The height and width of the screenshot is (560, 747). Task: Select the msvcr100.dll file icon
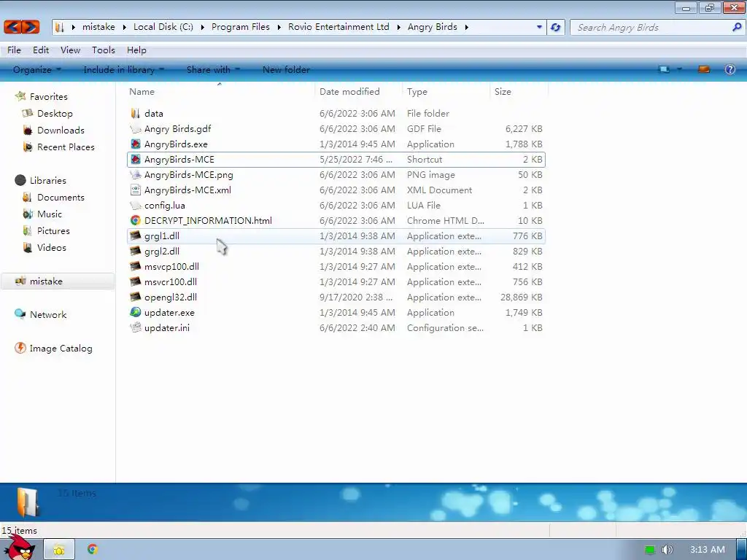[135, 281]
